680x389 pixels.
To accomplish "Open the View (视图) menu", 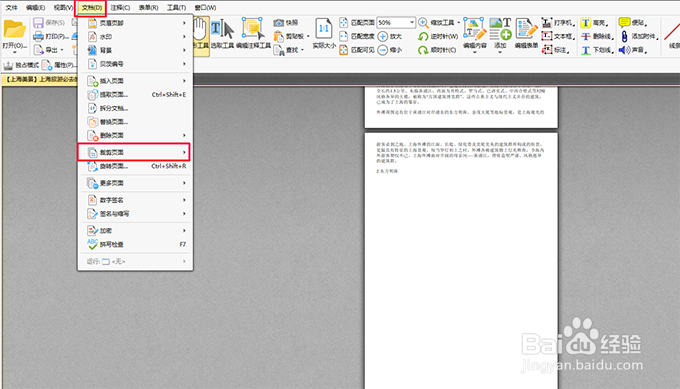I will pyautogui.click(x=63, y=7).
